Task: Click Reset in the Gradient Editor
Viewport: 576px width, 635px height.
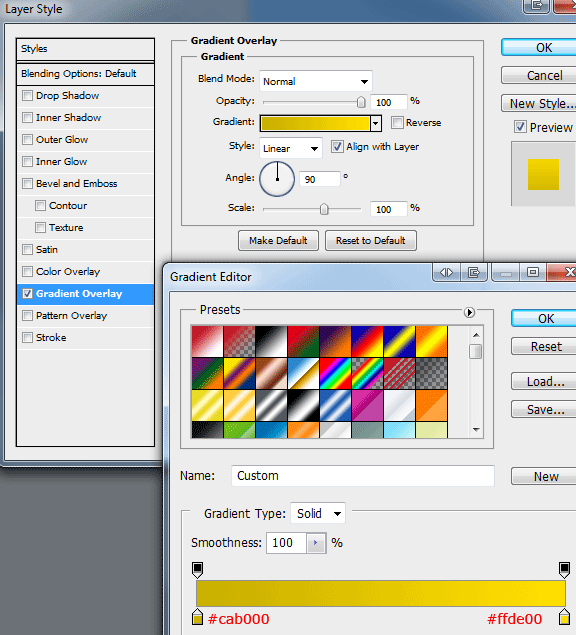Action: (x=544, y=346)
